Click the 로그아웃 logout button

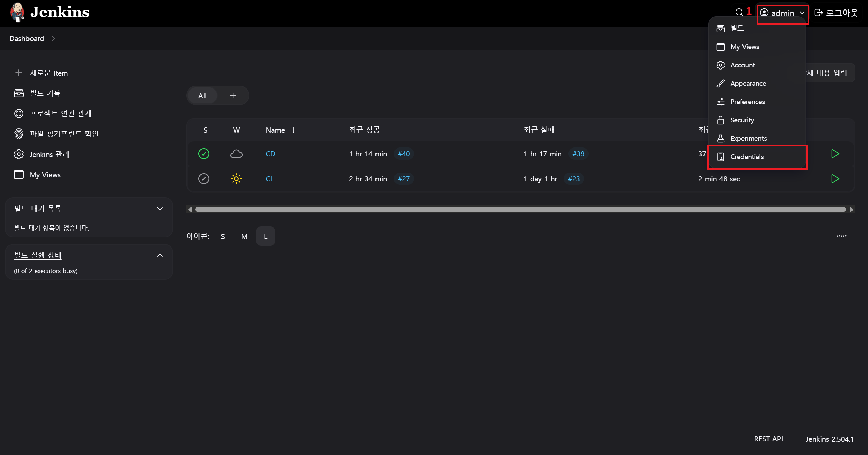(x=836, y=13)
